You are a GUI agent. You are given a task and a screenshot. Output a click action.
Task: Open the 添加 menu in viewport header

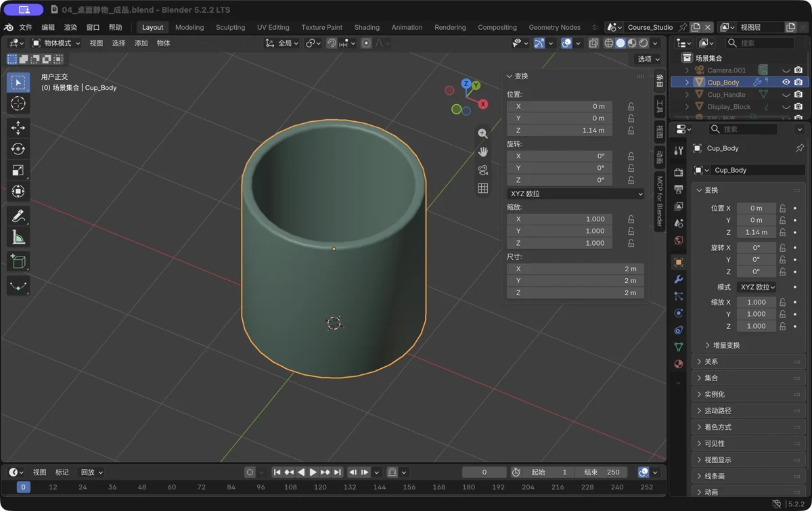[141, 43]
